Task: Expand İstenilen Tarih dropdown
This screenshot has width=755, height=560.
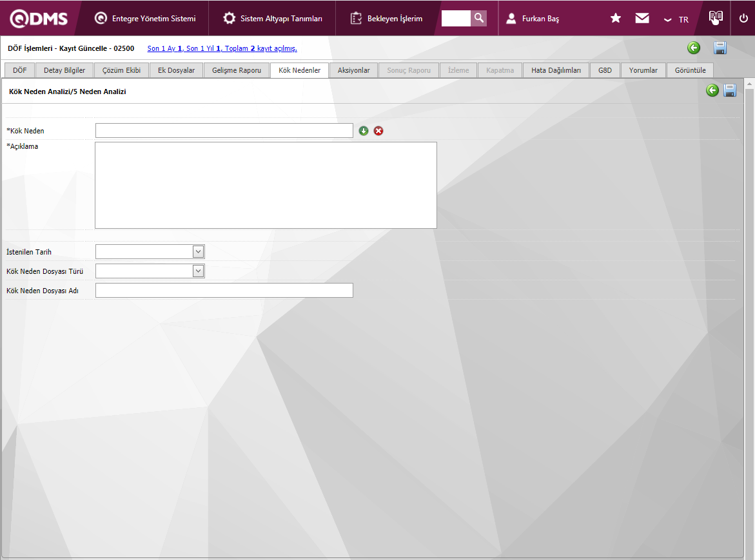Action: (198, 251)
